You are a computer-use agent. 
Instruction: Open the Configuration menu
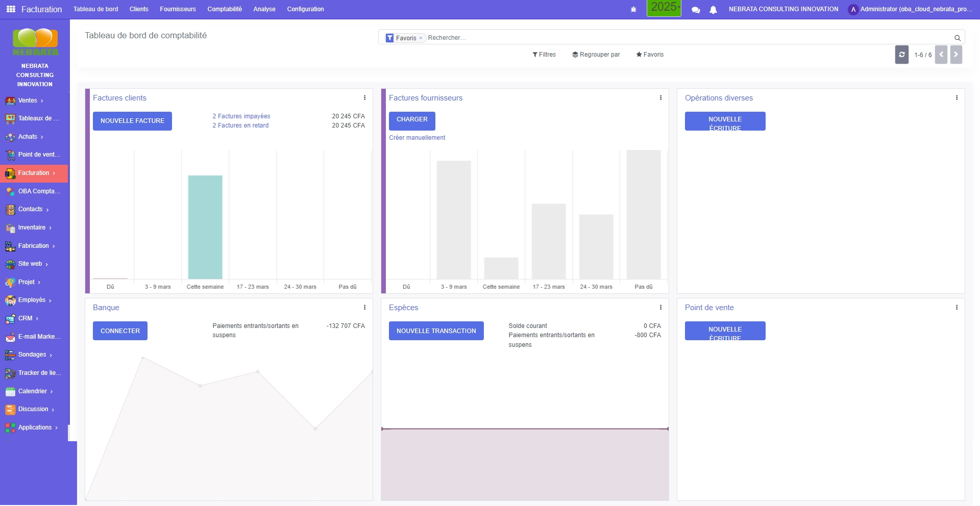point(305,9)
